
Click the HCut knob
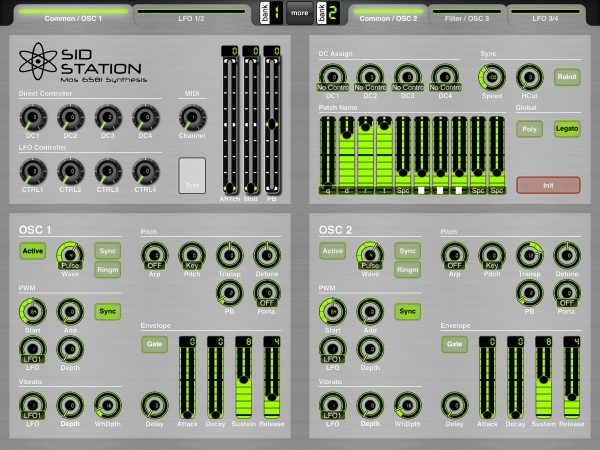(x=530, y=77)
